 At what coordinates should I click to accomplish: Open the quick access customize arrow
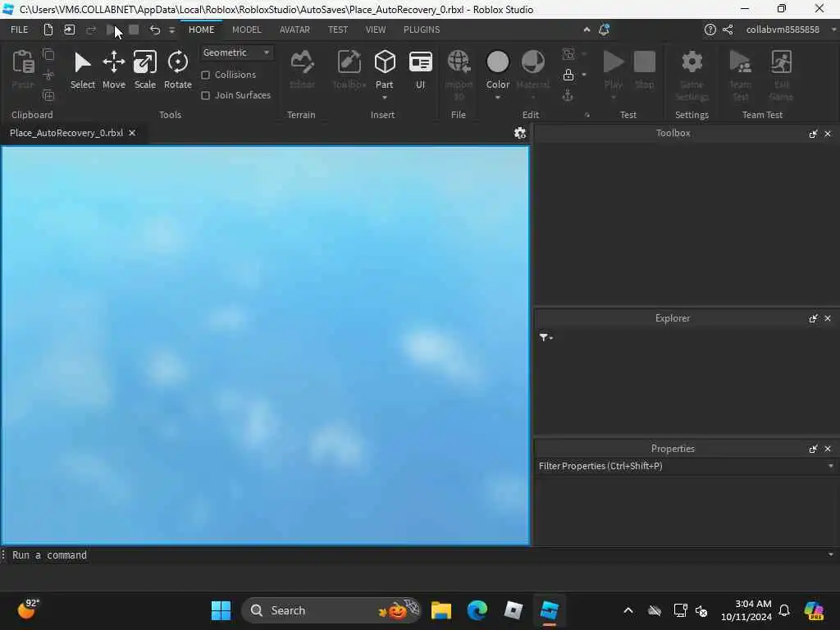(x=172, y=30)
